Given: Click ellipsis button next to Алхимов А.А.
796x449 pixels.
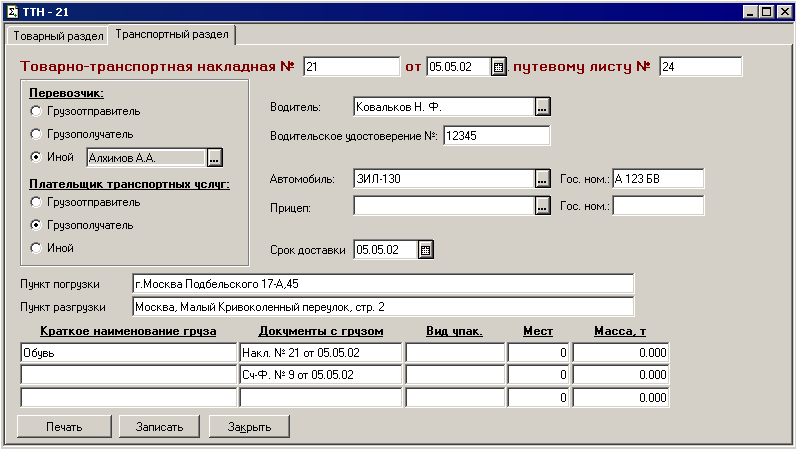Looking at the screenshot, I should click(x=214, y=157).
